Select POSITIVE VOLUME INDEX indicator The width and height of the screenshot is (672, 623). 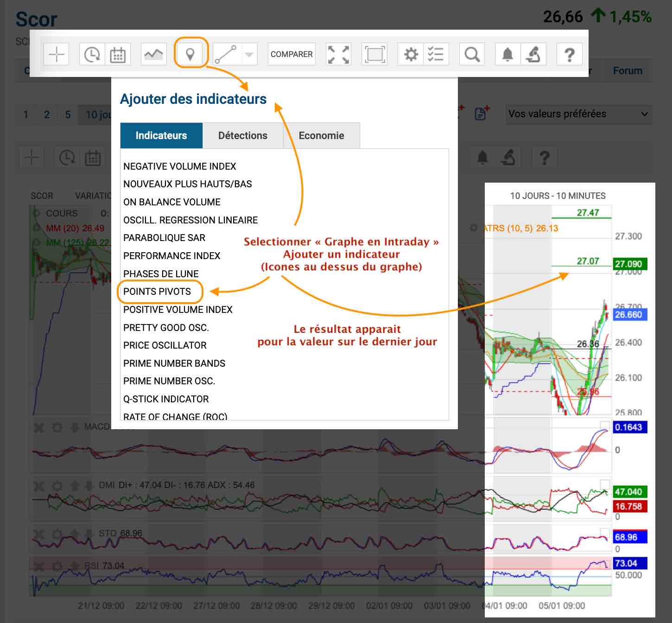point(178,310)
